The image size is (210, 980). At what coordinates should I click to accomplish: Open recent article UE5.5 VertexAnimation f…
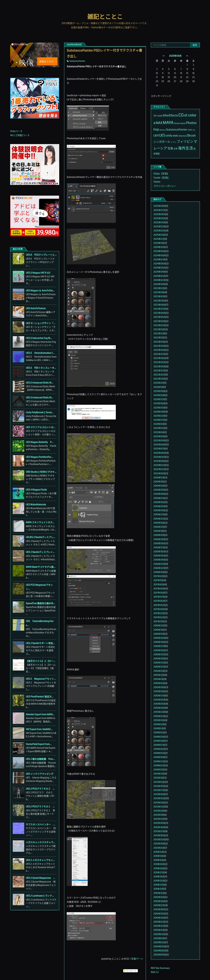click(x=40, y=353)
